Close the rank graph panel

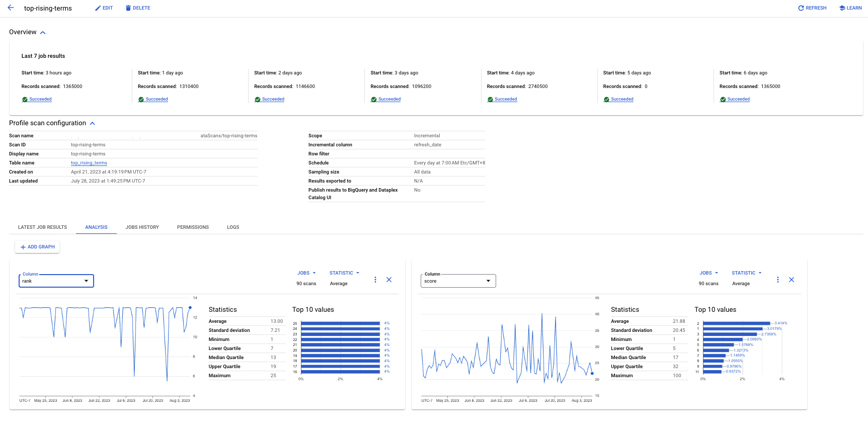pyautogui.click(x=389, y=280)
